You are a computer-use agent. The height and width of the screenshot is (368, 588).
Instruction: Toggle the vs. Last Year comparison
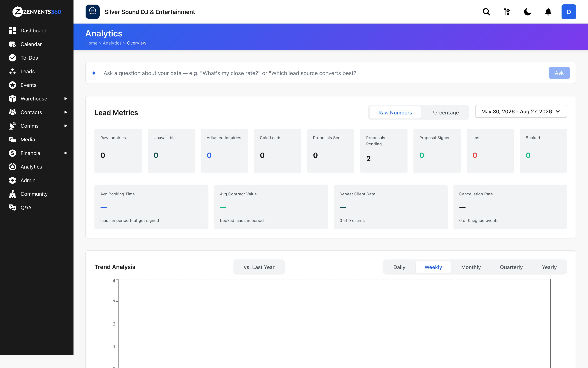coord(259,267)
